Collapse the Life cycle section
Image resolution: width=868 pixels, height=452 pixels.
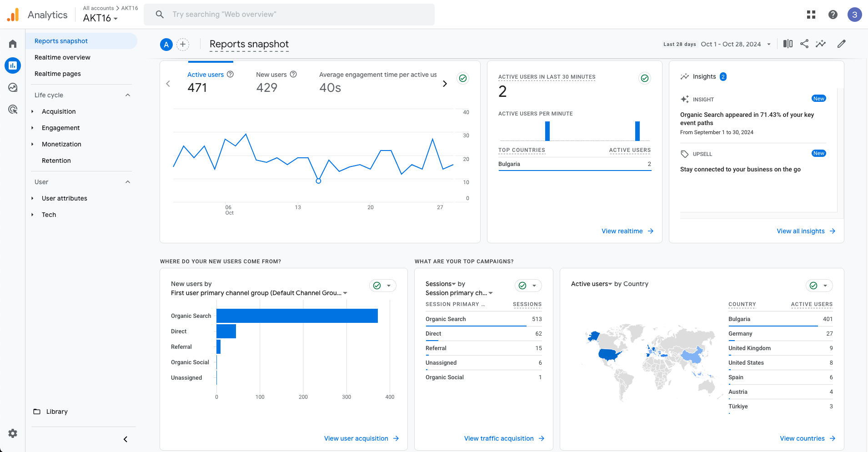[x=128, y=95]
